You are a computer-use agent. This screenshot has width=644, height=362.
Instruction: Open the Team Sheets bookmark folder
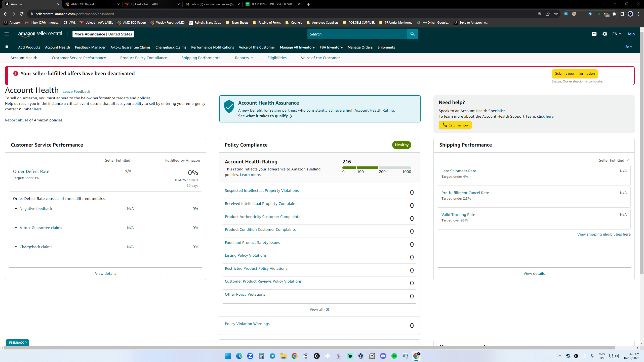coord(237,23)
